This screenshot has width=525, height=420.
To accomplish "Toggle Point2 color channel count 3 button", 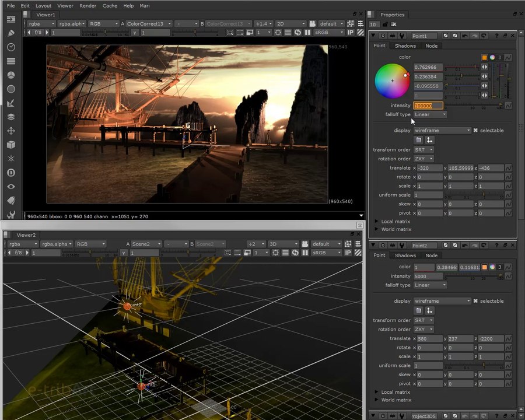I will tap(500, 267).
